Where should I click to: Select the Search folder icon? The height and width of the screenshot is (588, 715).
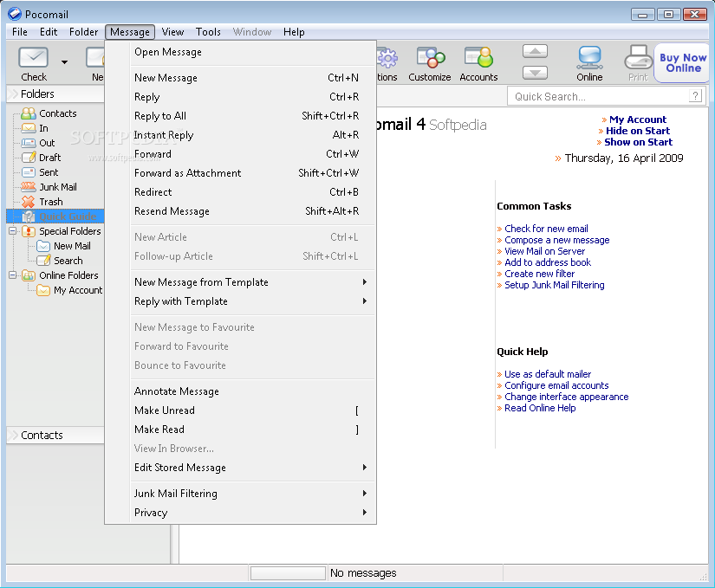[x=43, y=261]
